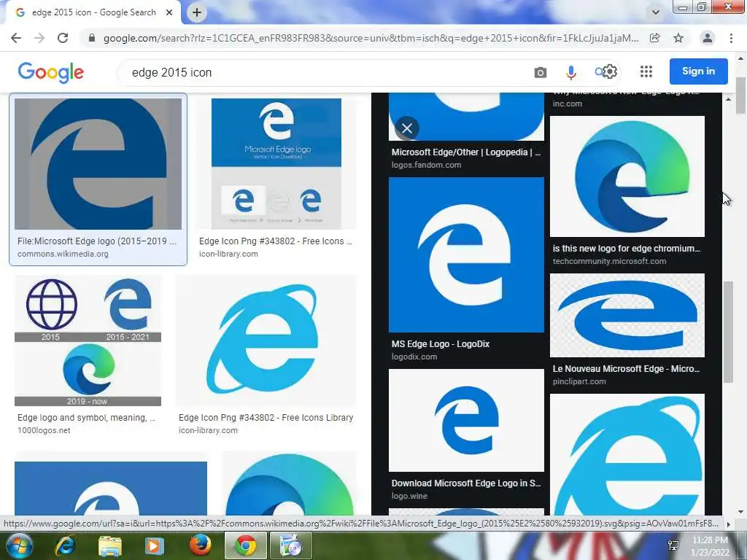Open the light-blue Internet Explorer style thumbnail
The width and height of the screenshot is (747, 560).
pos(266,341)
